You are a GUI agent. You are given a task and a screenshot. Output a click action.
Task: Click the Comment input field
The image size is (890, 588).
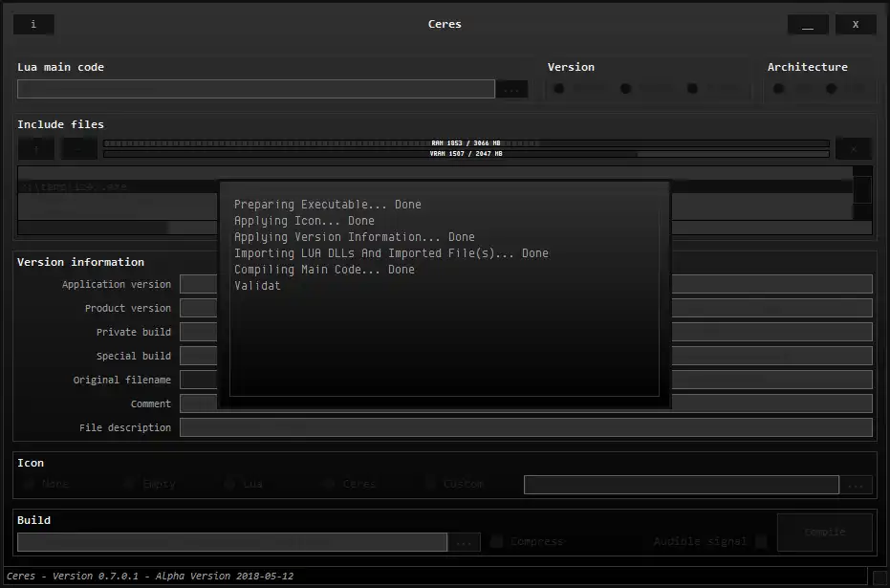(526, 403)
